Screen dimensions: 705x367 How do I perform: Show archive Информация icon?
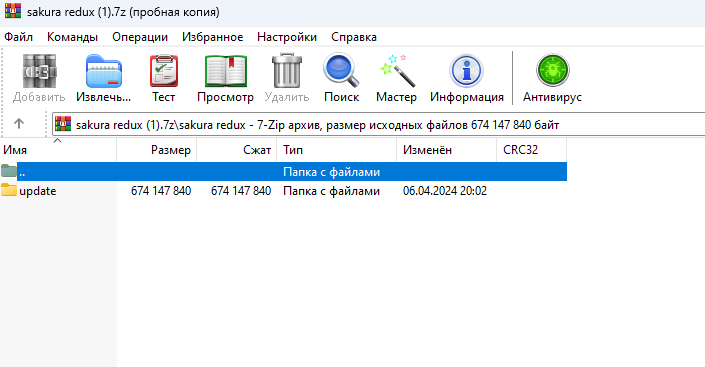click(x=466, y=71)
